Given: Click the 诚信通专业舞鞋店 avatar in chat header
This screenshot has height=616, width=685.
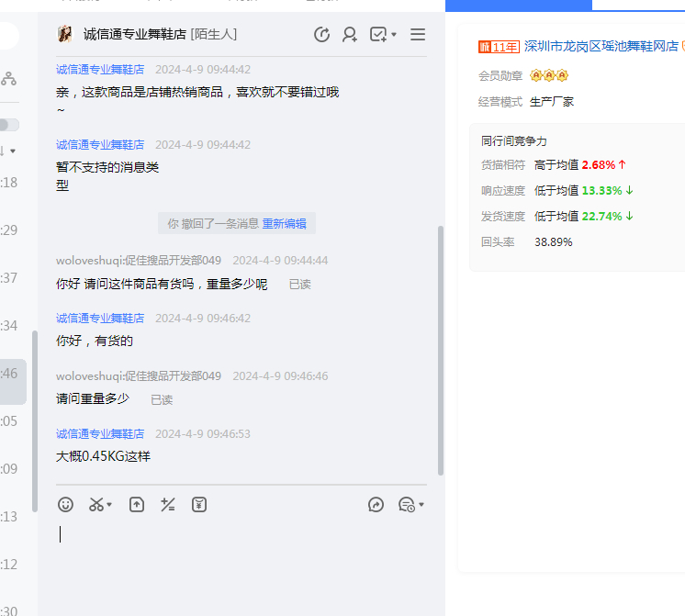Looking at the screenshot, I should [x=65, y=34].
